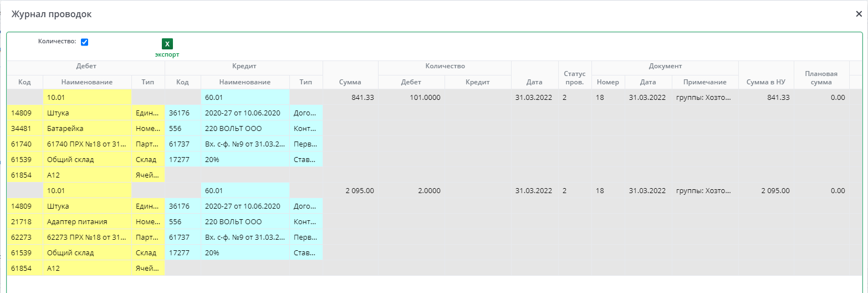Click the first 10.01 debit account cell
The height and width of the screenshot is (293, 868).
(x=87, y=97)
